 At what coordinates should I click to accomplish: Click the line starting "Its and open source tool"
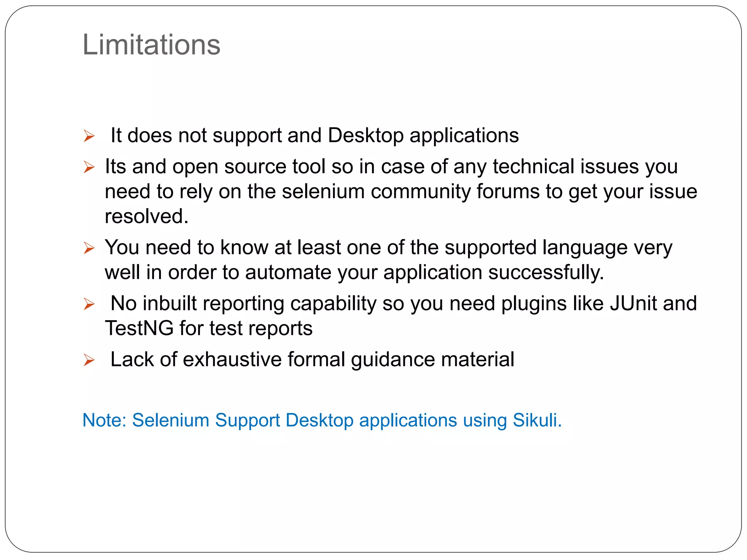tap(391, 167)
